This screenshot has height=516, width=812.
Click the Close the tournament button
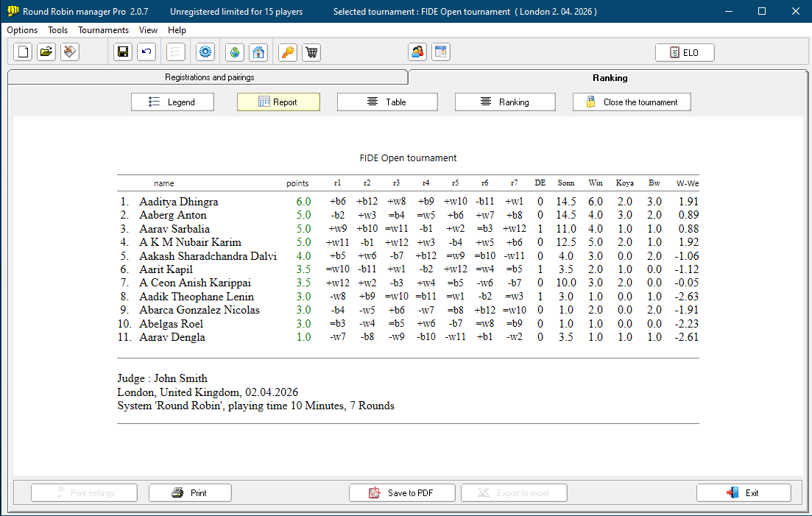point(632,102)
